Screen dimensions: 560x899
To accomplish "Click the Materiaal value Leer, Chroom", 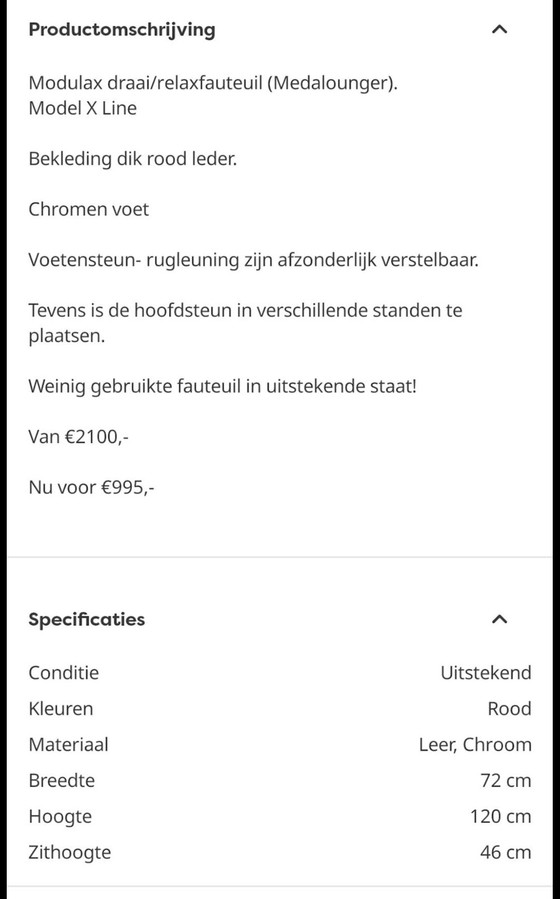I will [x=475, y=745].
